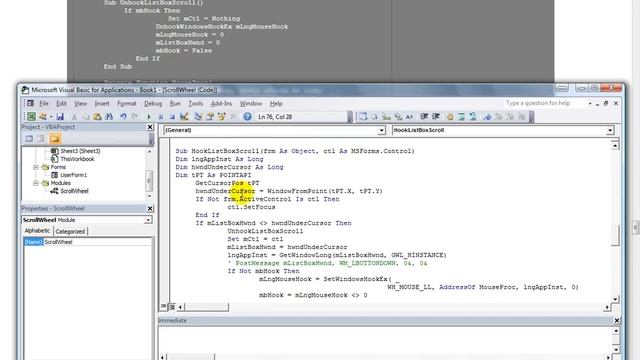Viewport: 640px width, 360px height.
Task: Open the Edit menu
Action: click(61, 104)
